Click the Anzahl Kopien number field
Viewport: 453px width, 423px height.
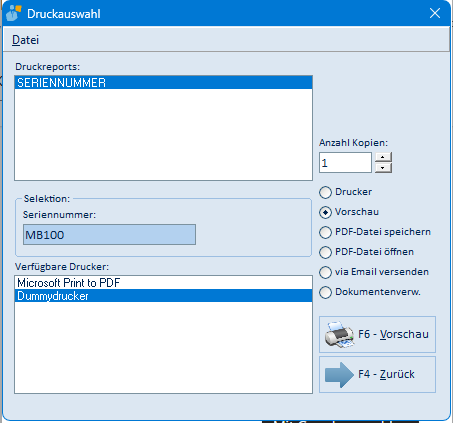pos(345,163)
